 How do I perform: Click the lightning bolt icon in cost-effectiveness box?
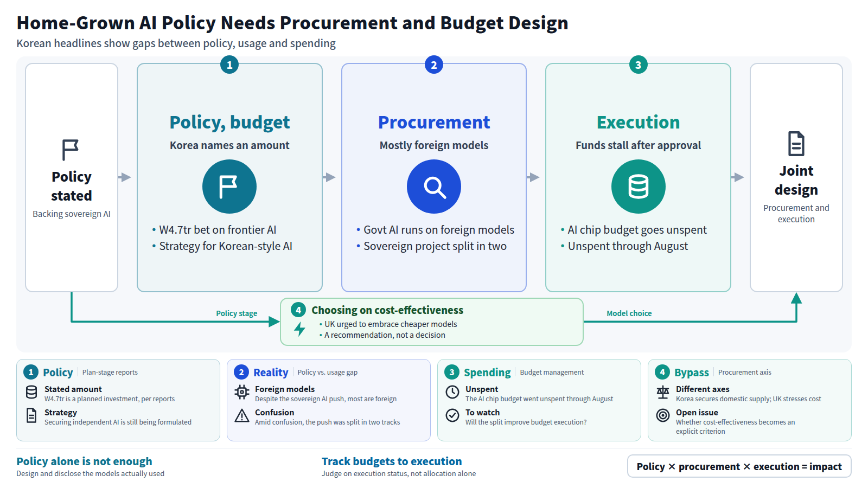[299, 329]
